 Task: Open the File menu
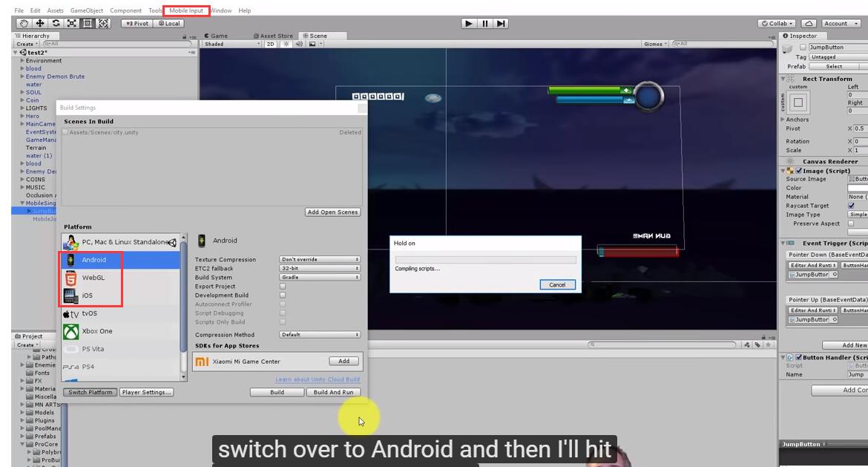pyautogui.click(x=19, y=10)
